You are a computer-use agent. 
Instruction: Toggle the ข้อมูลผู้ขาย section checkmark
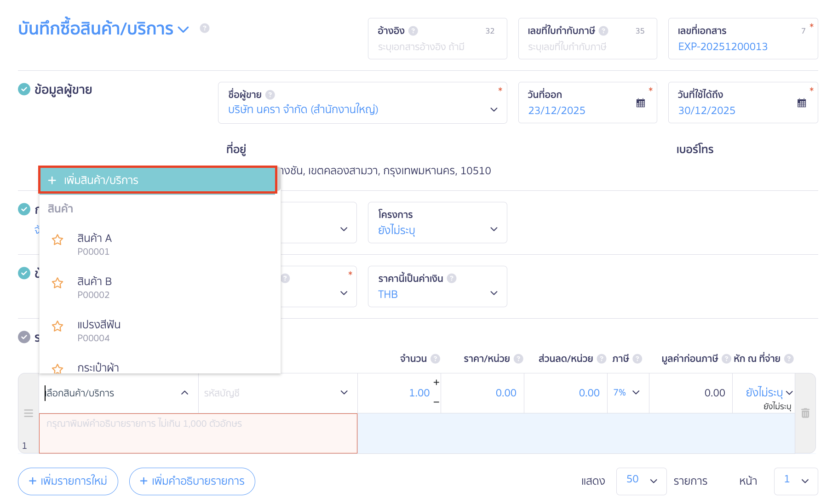[x=24, y=89]
